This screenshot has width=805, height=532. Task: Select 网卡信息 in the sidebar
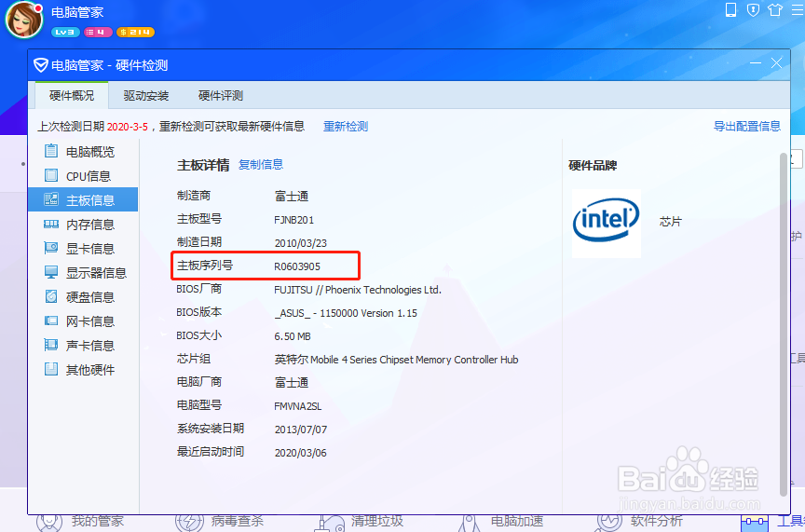point(83,321)
